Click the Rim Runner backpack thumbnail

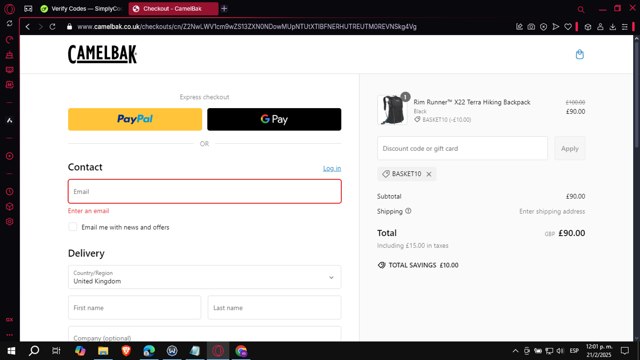tap(392, 110)
